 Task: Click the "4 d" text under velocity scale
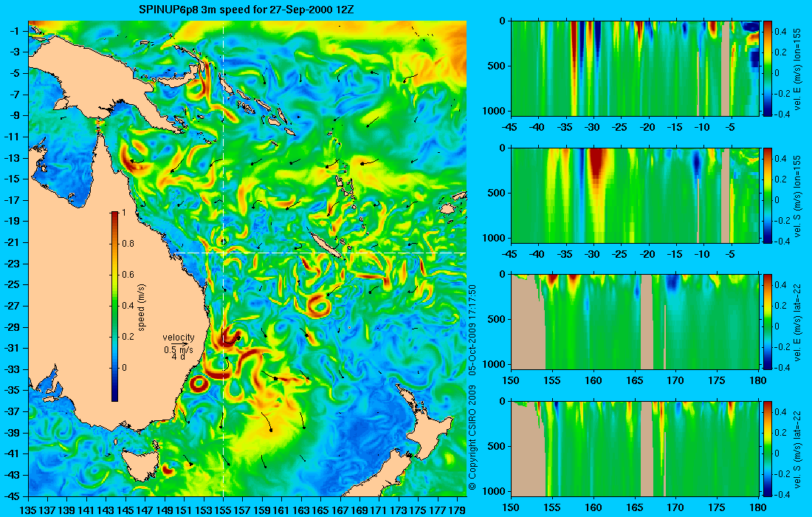[x=178, y=357]
